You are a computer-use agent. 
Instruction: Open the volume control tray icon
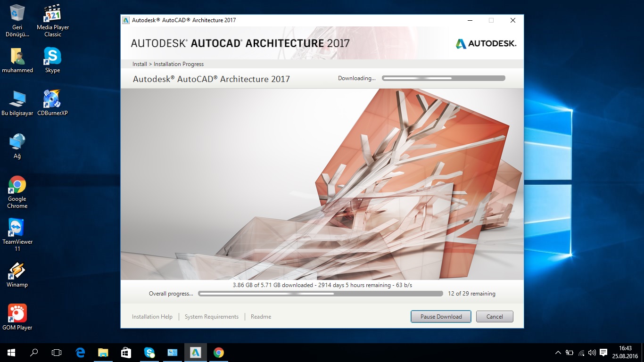pyautogui.click(x=592, y=353)
